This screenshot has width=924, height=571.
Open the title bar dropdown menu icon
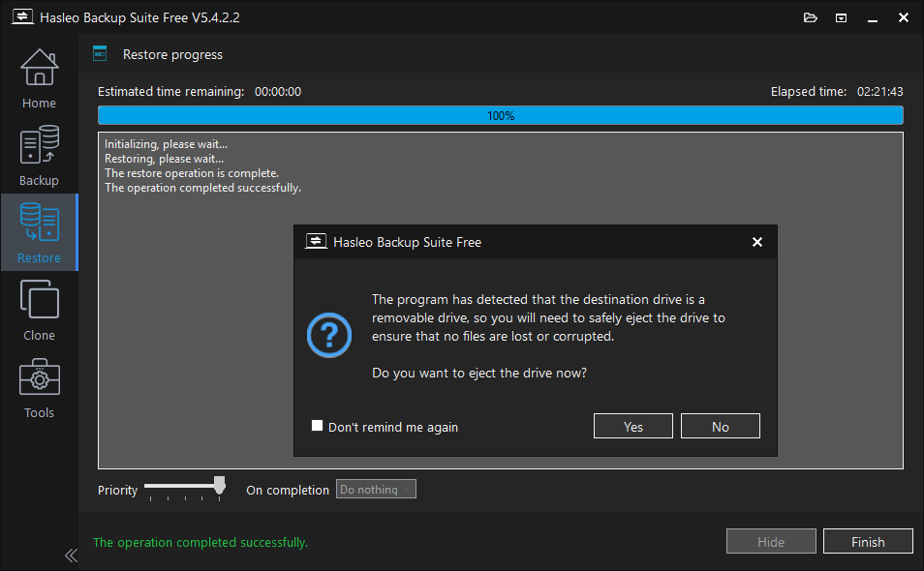click(841, 18)
